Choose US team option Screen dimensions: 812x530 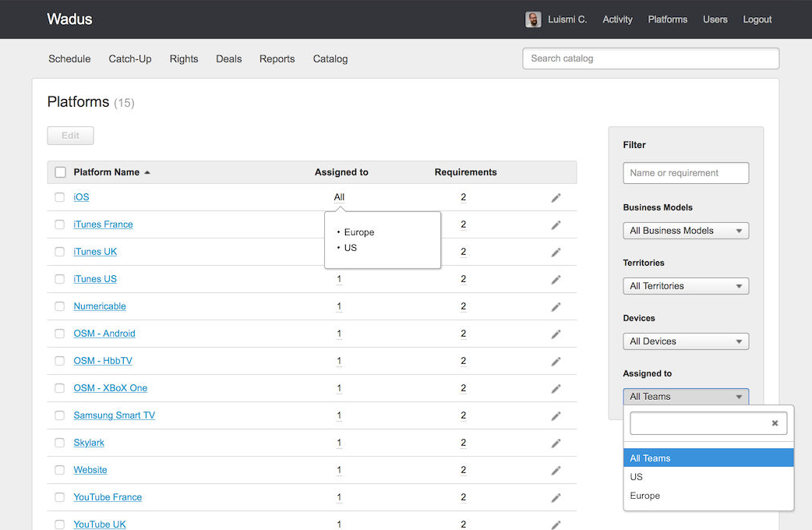coord(708,477)
